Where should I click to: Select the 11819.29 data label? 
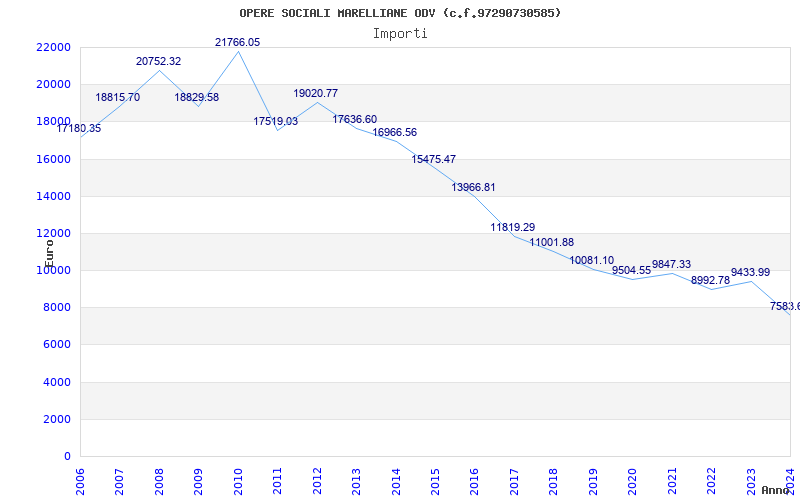coord(513,228)
